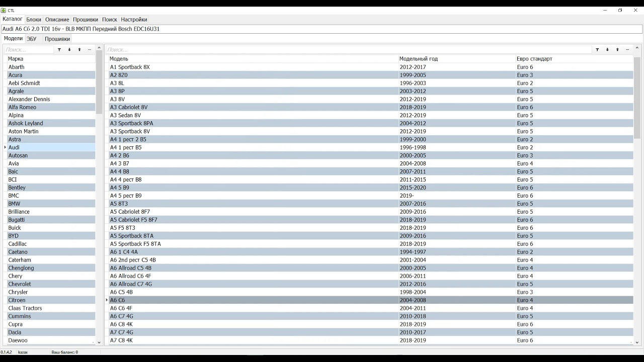Select brand BMW

click(x=51, y=204)
